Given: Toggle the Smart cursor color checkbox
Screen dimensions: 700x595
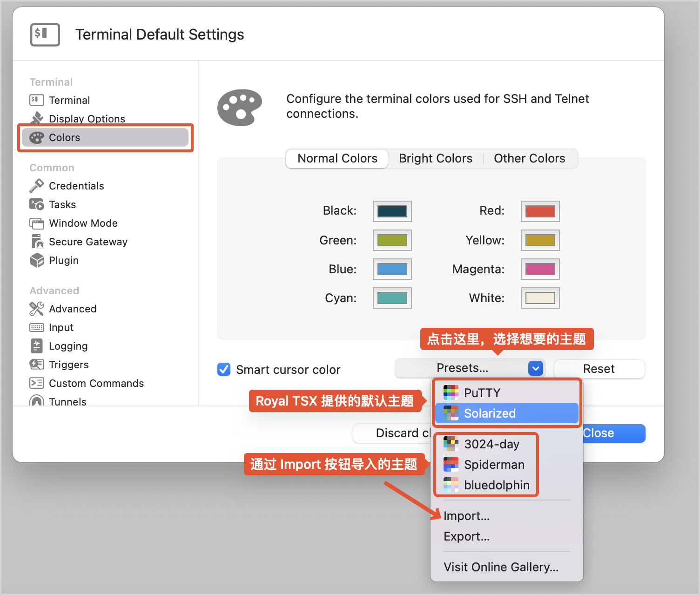Looking at the screenshot, I should click(x=224, y=369).
